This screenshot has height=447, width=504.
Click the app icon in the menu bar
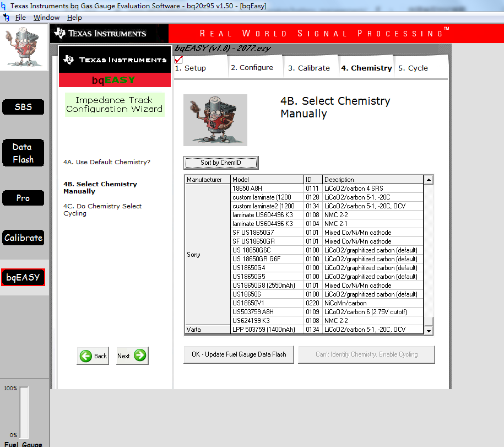click(x=6, y=18)
